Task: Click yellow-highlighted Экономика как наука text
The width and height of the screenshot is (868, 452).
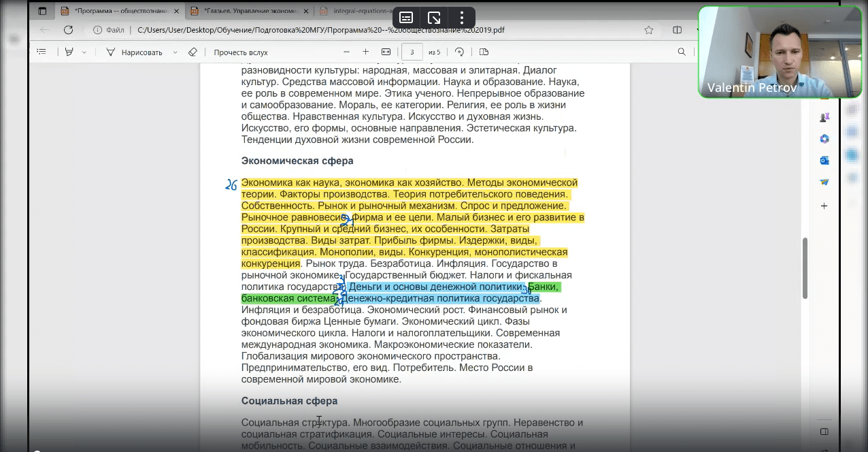Action: [x=291, y=182]
